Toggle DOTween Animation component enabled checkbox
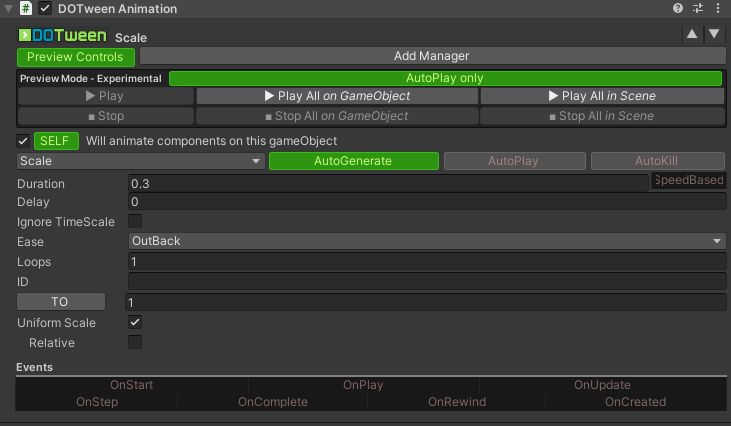The width and height of the screenshot is (731, 426). 45,8
